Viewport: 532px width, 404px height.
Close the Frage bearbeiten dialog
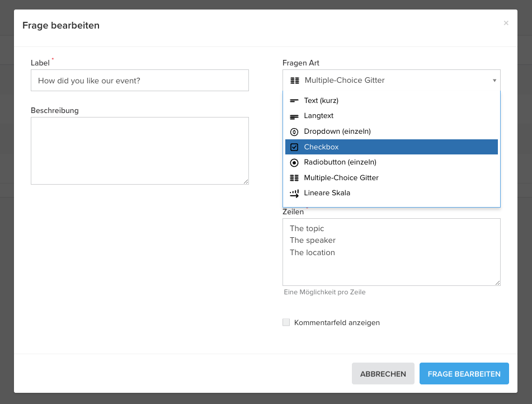[x=506, y=23]
